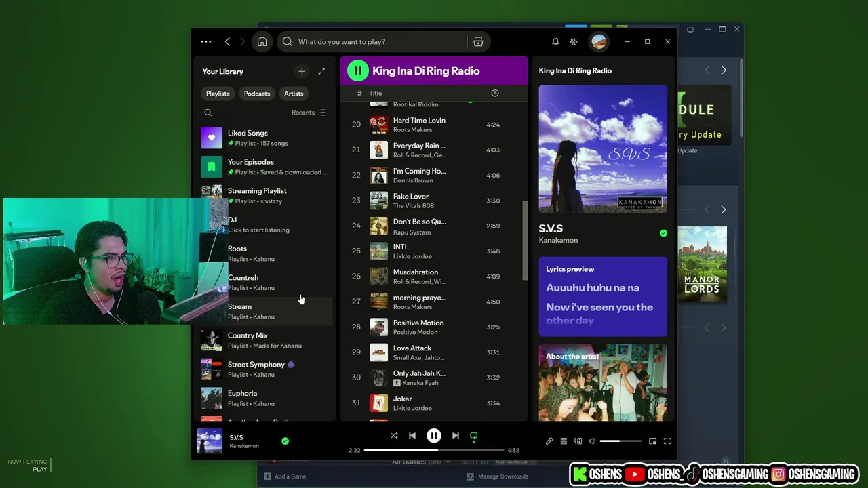Open the Streaming Playlist entry
The height and width of the screenshot is (488, 868).
click(x=266, y=196)
